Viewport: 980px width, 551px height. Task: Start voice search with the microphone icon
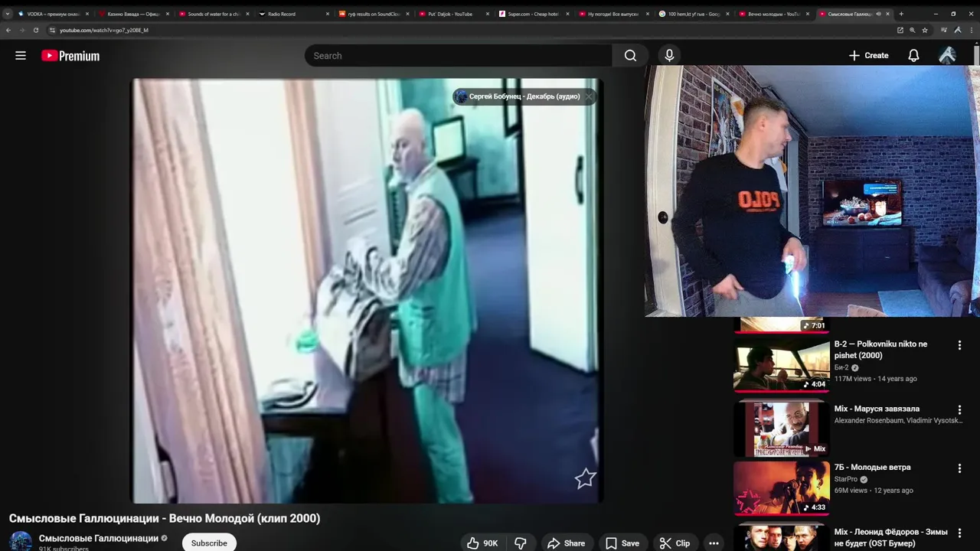pyautogui.click(x=669, y=55)
